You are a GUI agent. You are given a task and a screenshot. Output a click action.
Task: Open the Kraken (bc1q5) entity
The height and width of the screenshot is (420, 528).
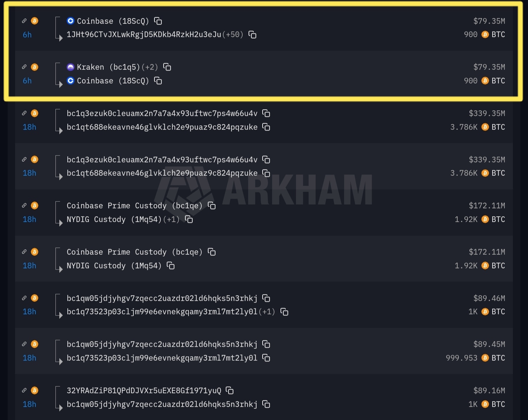tap(108, 67)
